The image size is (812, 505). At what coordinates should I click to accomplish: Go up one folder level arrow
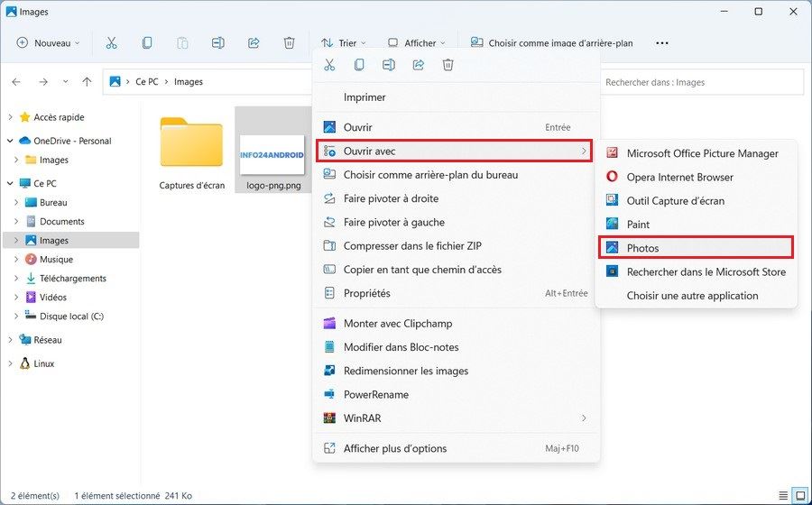tap(87, 82)
